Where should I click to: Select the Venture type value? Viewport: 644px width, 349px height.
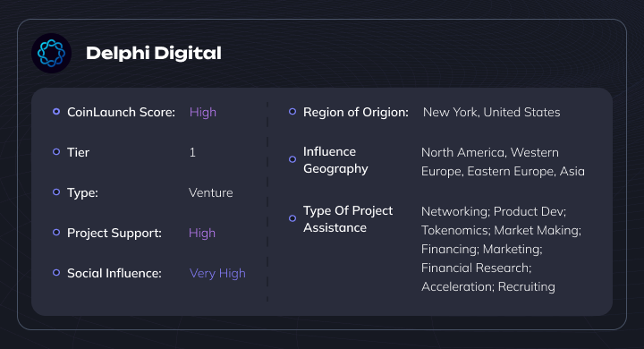(211, 192)
